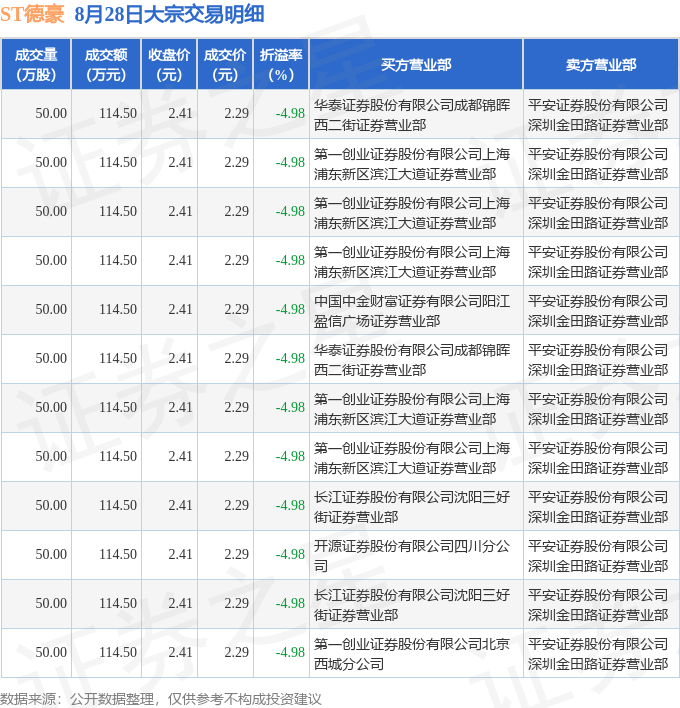Click 2.41 closing price in 中国中金财富 row
Image resolution: width=680 pixels, height=708 pixels.
[x=180, y=309]
